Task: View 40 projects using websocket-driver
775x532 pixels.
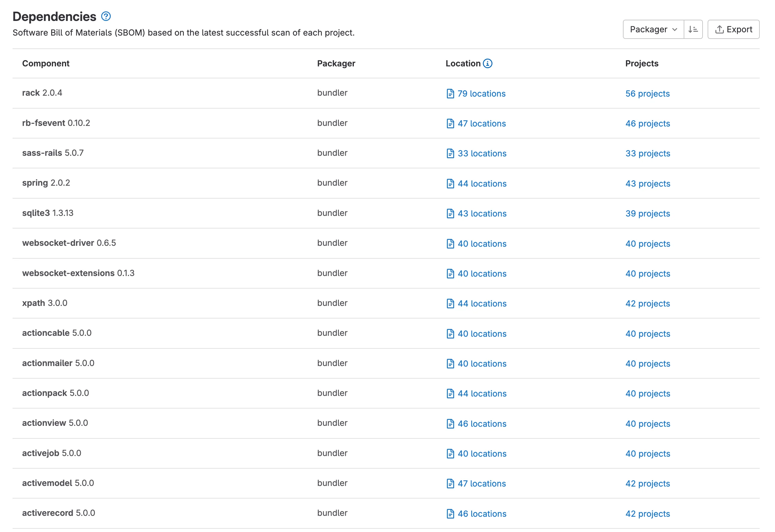Action: (x=647, y=244)
